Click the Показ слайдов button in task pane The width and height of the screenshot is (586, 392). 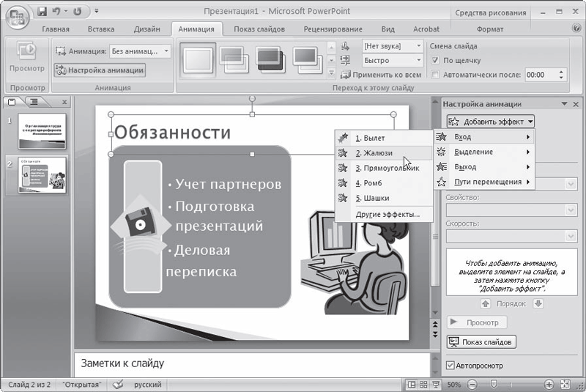[481, 341]
